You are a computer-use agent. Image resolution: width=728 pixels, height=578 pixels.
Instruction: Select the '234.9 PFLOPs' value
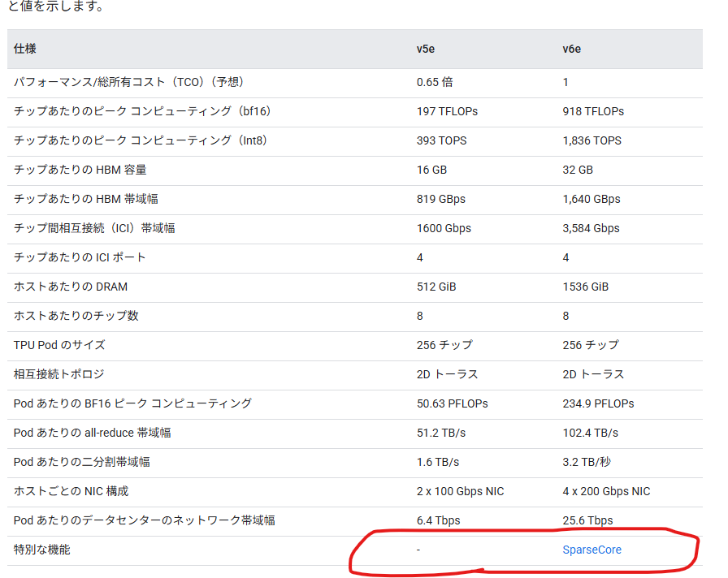point(599,403)
